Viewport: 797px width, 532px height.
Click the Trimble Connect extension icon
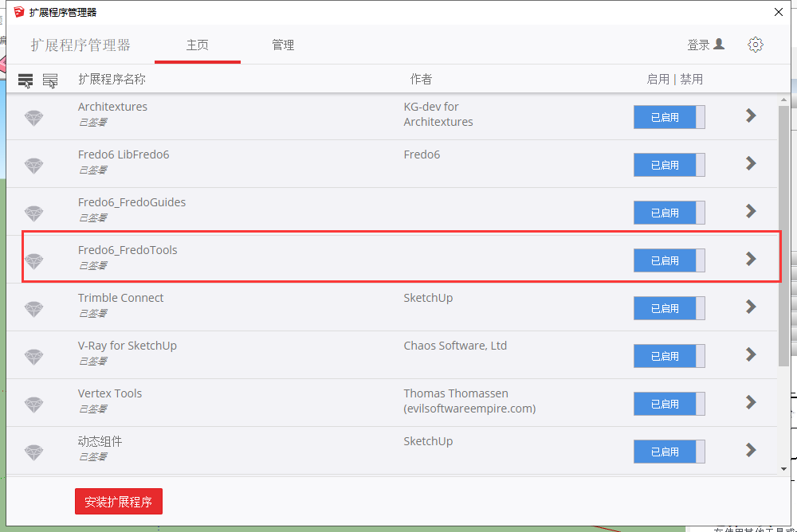tap(33, 307)
